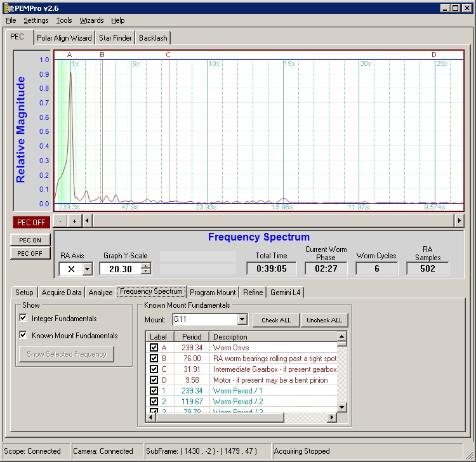476x462 pixels.
Task: Open the Program Mount tab
Action: pos(213,293)
